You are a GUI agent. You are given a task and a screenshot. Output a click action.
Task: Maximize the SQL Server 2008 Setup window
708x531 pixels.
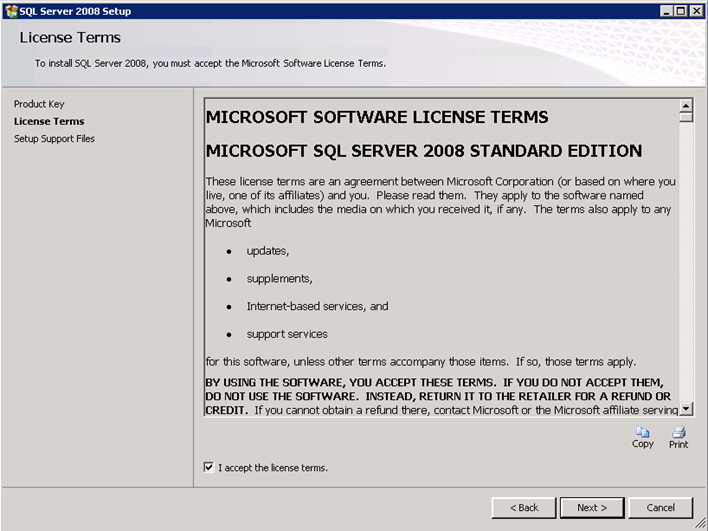tap(680, 11)
